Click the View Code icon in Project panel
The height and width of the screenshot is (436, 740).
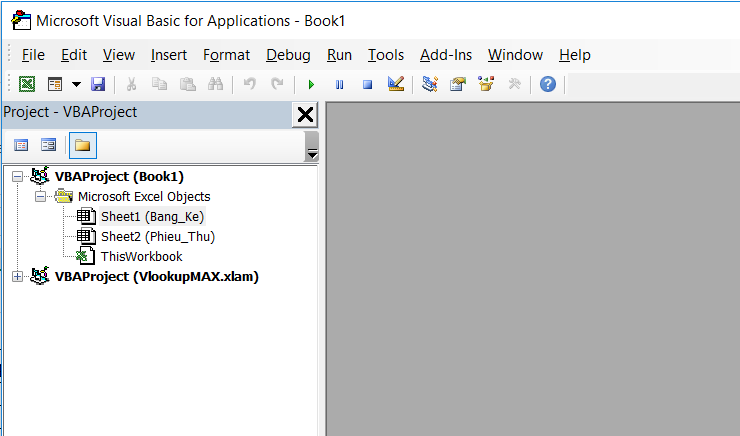21,145
